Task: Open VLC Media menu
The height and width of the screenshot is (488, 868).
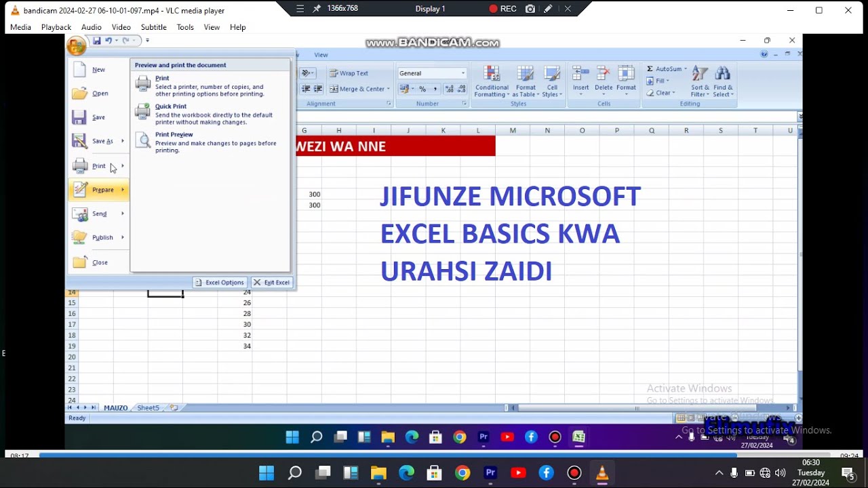Action: pos(20,27)
